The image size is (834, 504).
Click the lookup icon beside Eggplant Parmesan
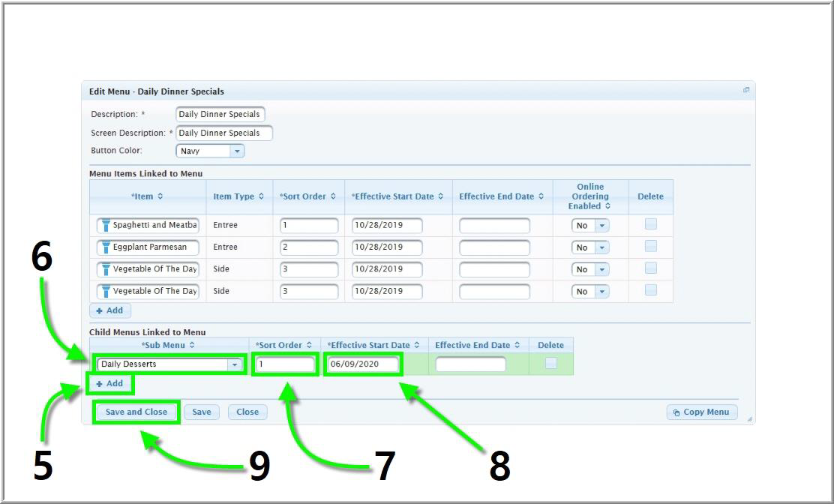105,247
